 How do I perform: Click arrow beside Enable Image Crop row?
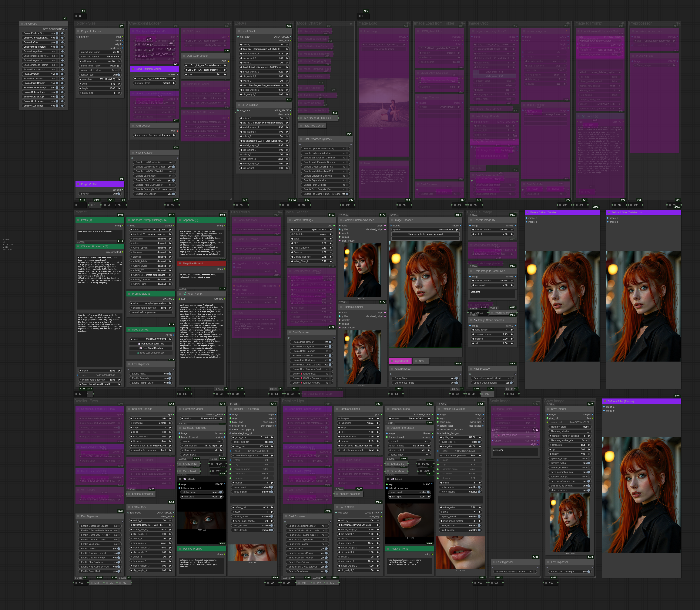[62, 61]
